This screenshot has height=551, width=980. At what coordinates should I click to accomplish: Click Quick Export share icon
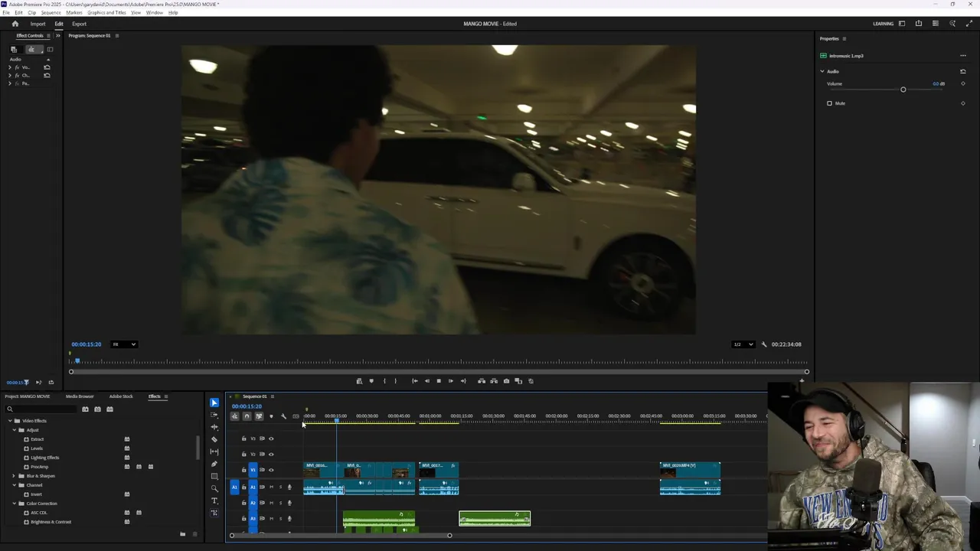tap(919, 24)
